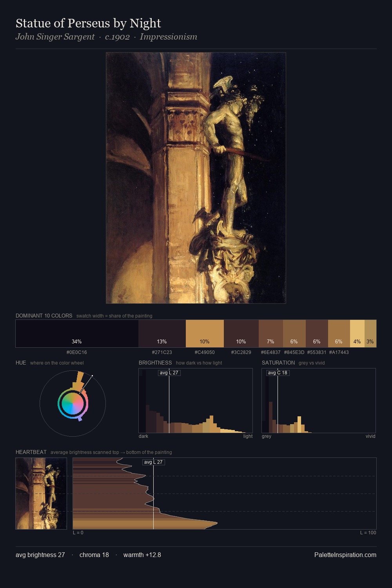392x588 pixels.
Task: Click the SATURATION section heading
Action: click(x=278, y=363)
